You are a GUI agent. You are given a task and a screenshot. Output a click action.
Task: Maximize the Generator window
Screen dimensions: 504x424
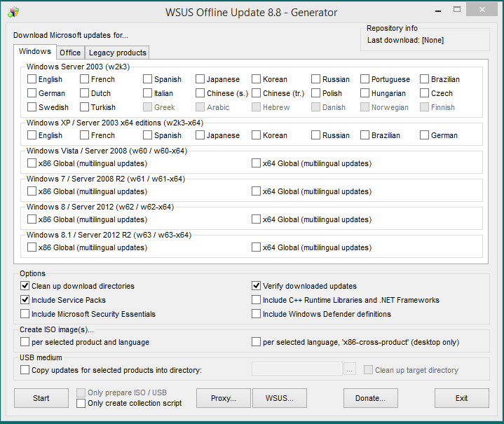[x=457, y=10]
